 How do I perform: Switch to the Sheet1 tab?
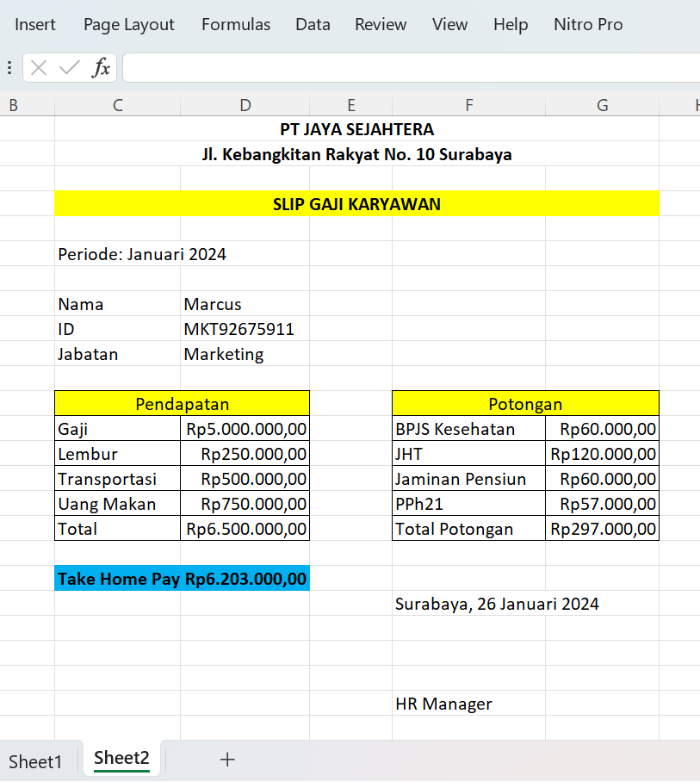(37, 761)
